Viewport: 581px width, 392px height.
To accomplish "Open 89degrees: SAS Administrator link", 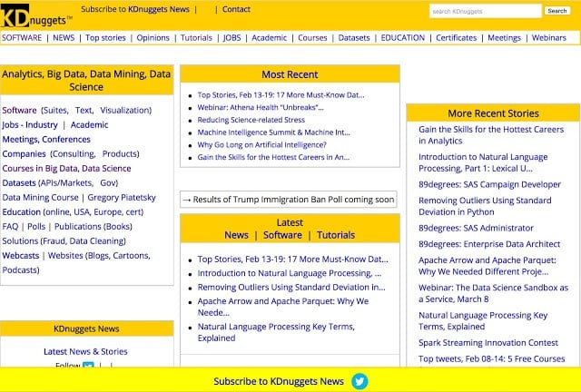I will click(476, 228).
